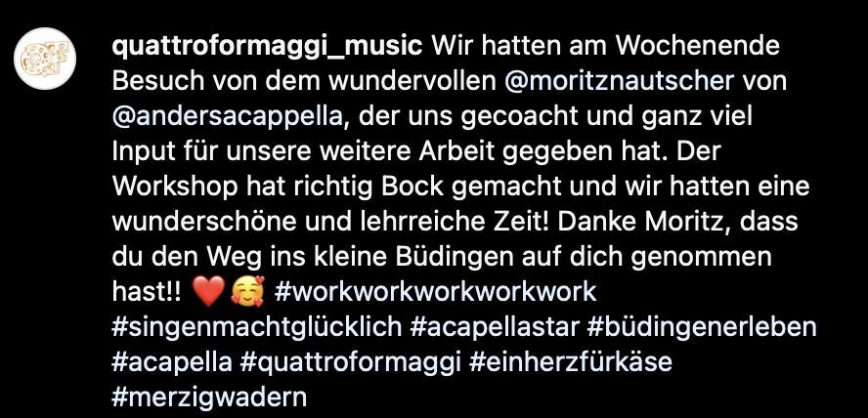Select the #quattroformaggi hashtag
This screenshot has height=418, width=868.
pyautogui.click(x=350, y=362)
